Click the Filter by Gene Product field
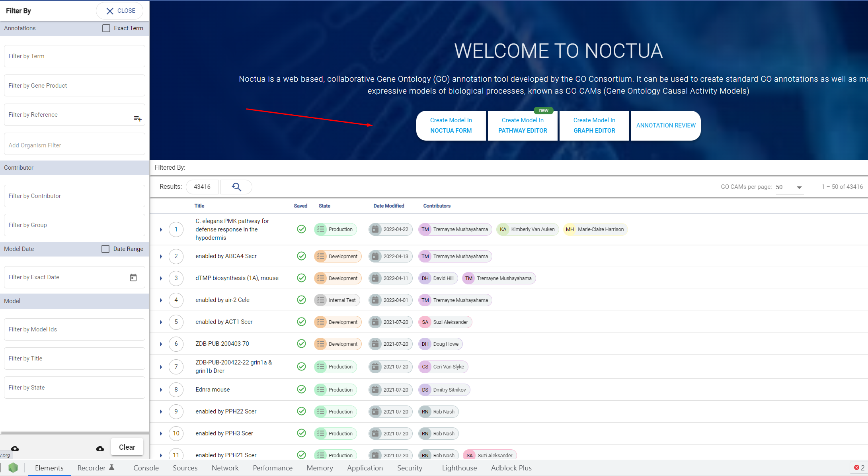Viewport: 868px width, 476px height. click(74, 86)
